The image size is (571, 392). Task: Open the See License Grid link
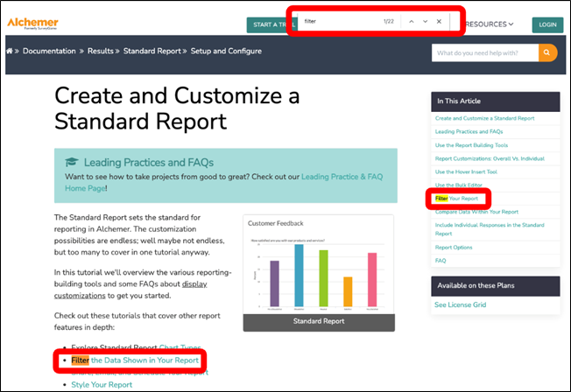pyautogui.click(x=460, y=304)
